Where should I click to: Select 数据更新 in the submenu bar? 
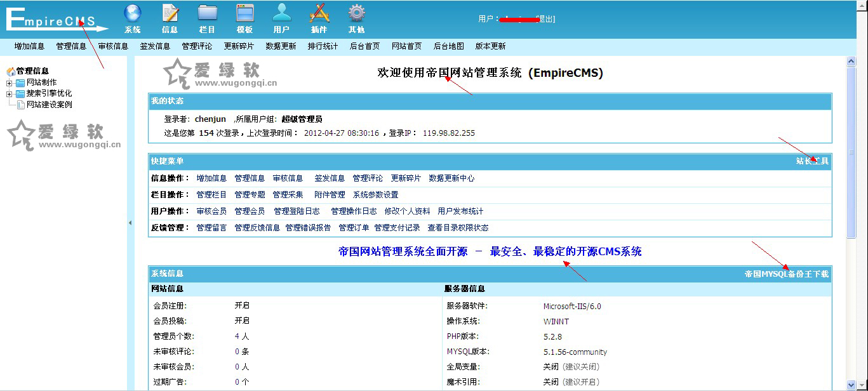(x=281, y=46)
